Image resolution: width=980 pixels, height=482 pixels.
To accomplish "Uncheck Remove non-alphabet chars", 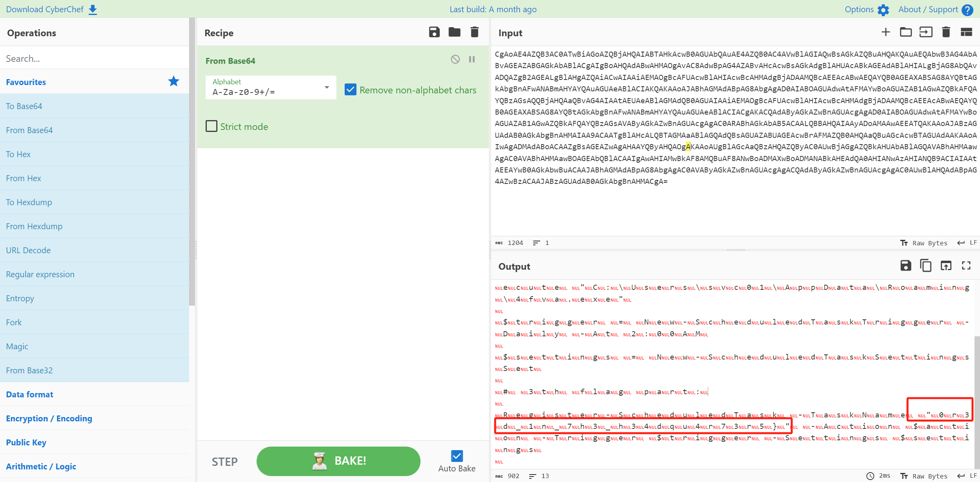I will (350, 90).
